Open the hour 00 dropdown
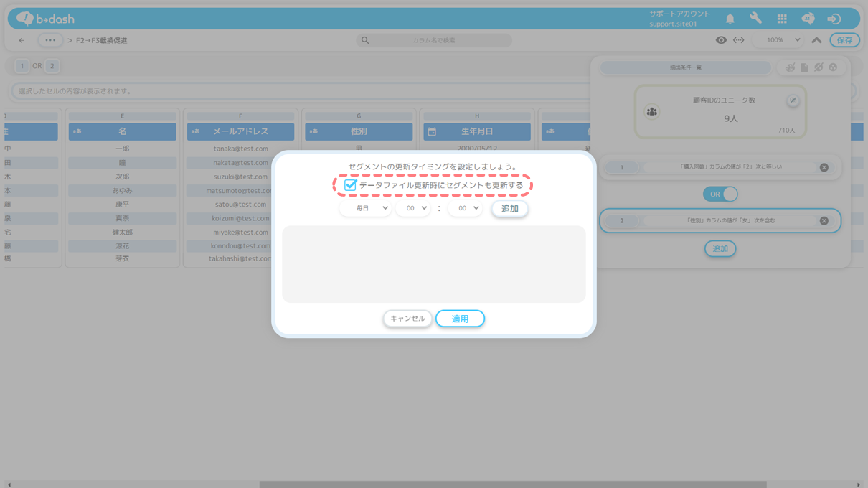Viewport: 868px width, 488px height. (413, 208)
